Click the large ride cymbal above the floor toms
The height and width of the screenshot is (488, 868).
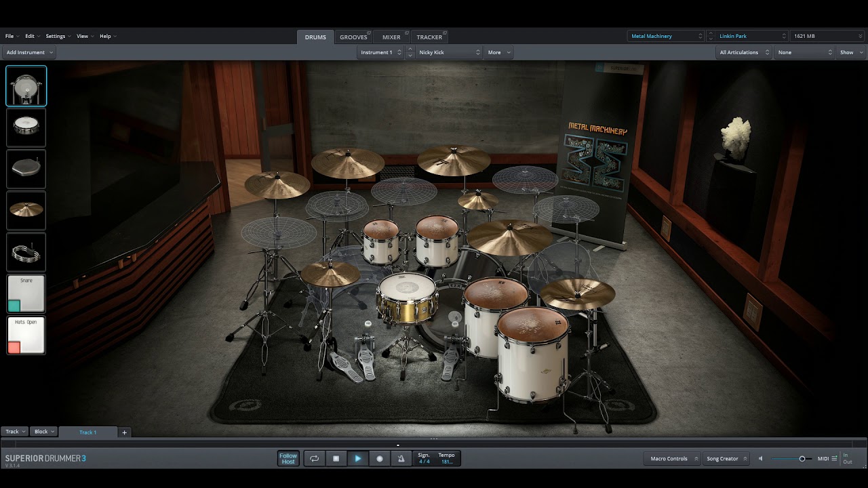[x=509, y=237]
